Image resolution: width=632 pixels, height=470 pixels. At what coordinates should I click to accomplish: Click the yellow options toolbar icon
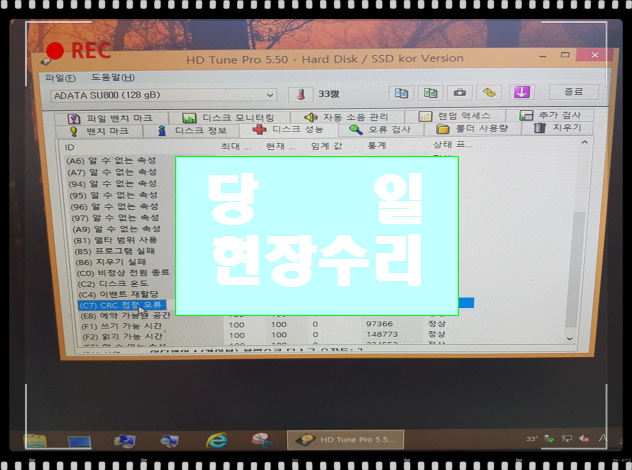[x=489, y=93]
